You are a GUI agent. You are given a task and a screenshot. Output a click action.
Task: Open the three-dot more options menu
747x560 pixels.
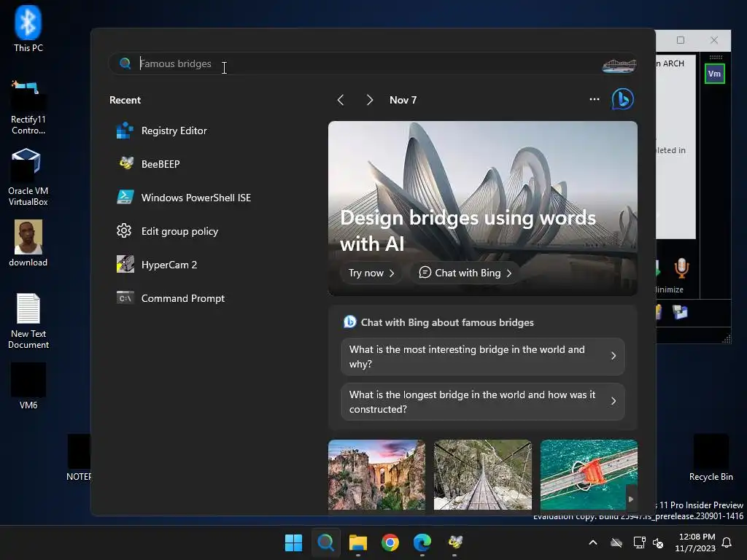[x=594, y=99]
